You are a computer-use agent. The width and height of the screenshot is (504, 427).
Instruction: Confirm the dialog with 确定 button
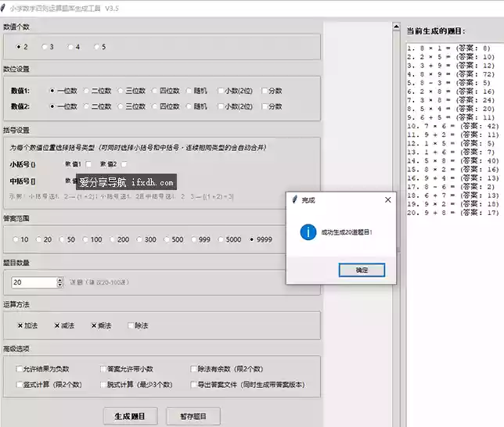coord(362,271)
